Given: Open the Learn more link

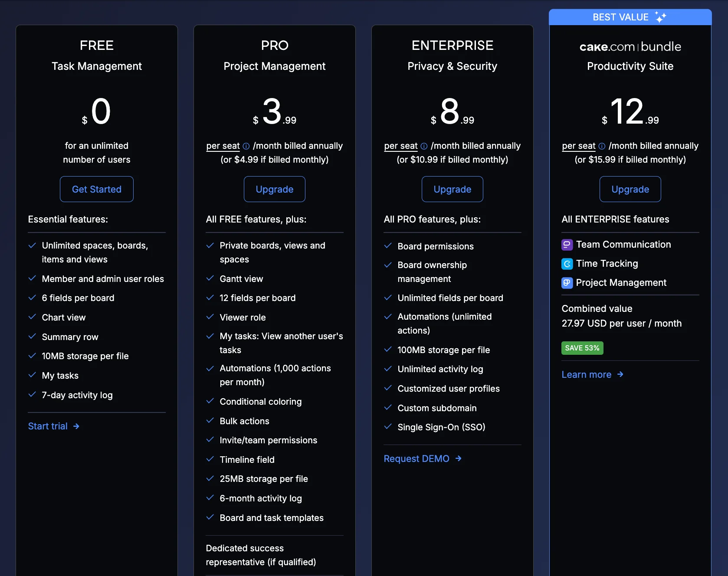Looking at the screenshot, I should 586,374.
